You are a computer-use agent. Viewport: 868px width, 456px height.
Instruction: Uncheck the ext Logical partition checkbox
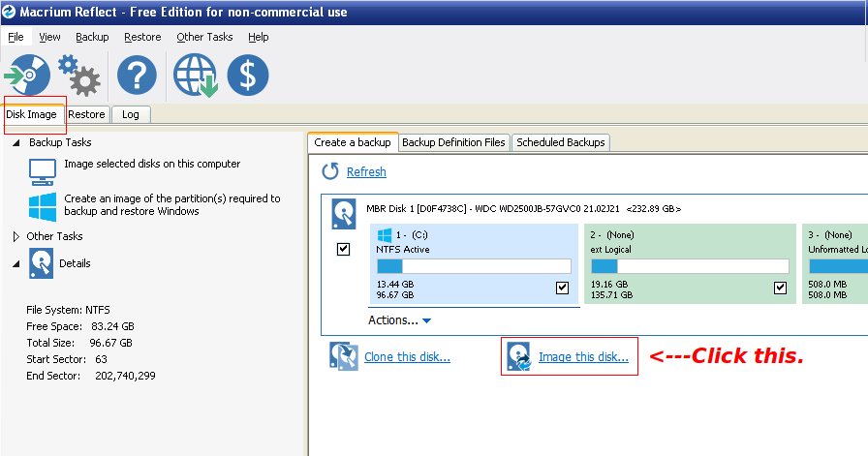click(x=780, y=288)
